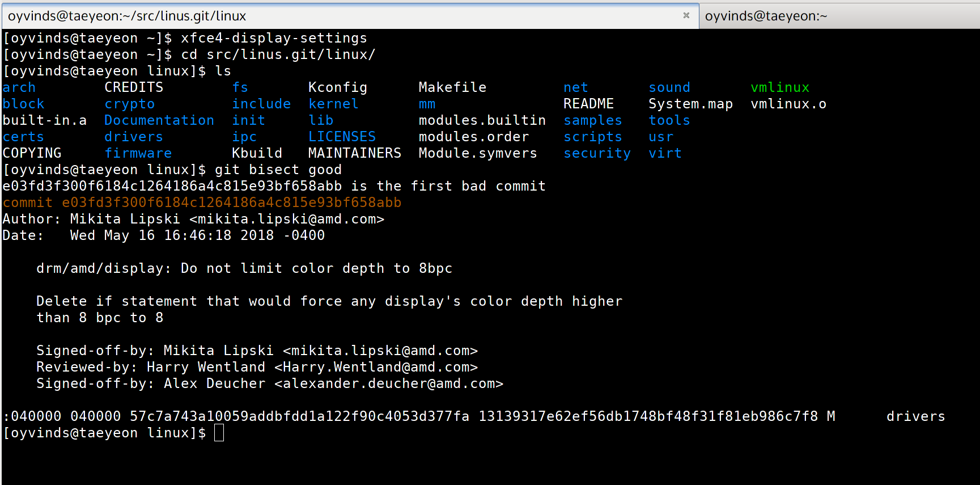Click the "LICENSES" directory name
The height and width of the screenshot is (485, 980).
[x=342, y=137]
